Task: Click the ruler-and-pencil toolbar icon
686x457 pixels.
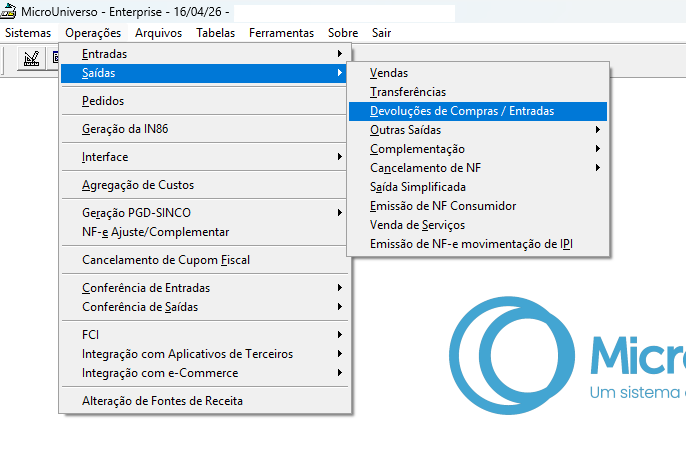Action: point(31,58)
